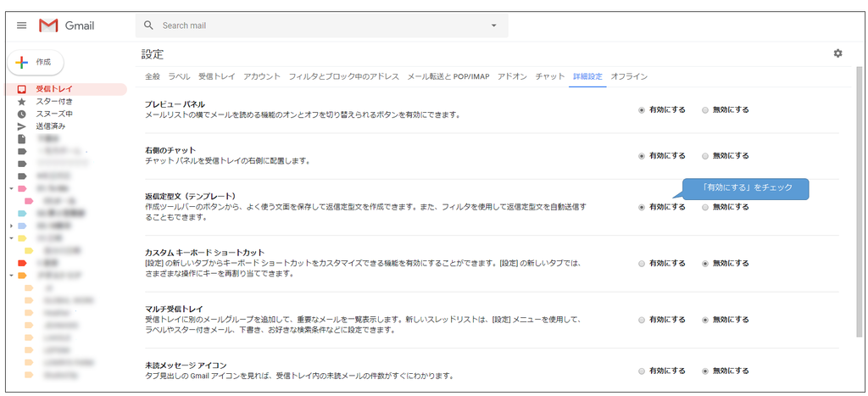This screenshot has width=868, height=396.
Task: Switch to the ラベル tab
Action: pyautogui.click(x=180, y=76)
